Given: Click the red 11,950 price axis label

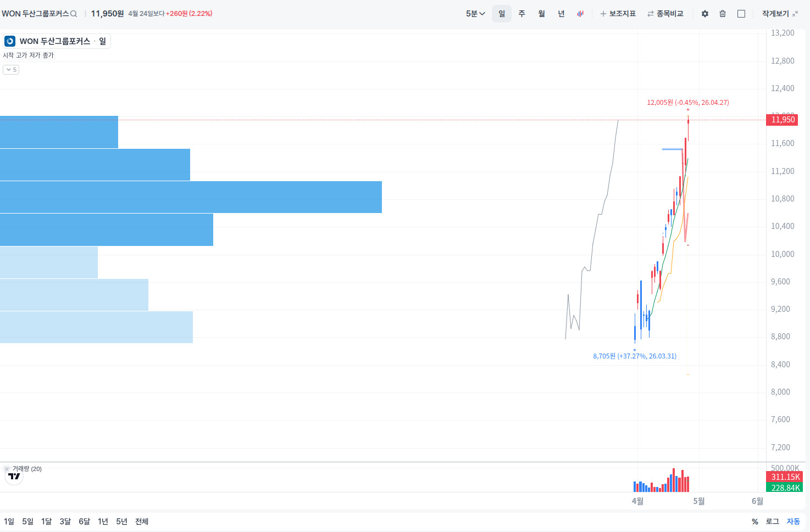Looking at the screenshot, I should coord(783,120).
